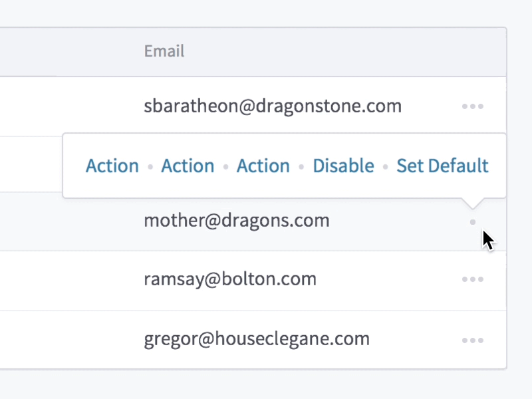
Task: Click the three-dot icon beside gregor@houseclegane.com
Action: point(472,340)
